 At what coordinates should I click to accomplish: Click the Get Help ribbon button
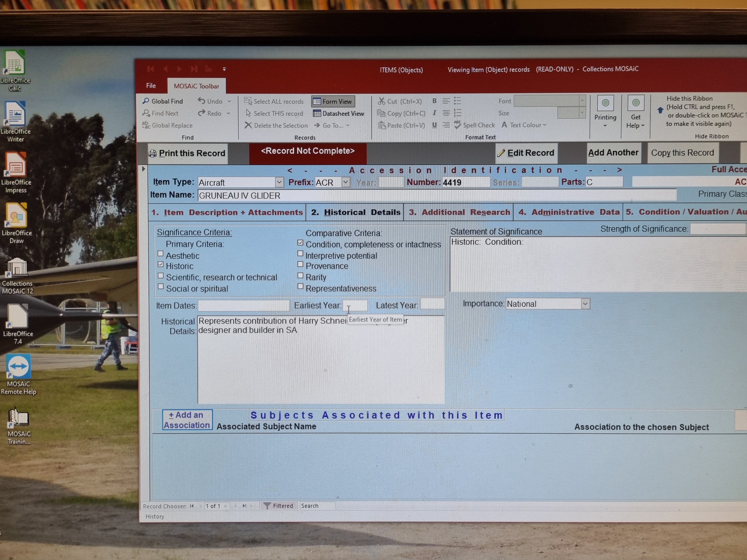pyautogui.click(x=635, y=112)
